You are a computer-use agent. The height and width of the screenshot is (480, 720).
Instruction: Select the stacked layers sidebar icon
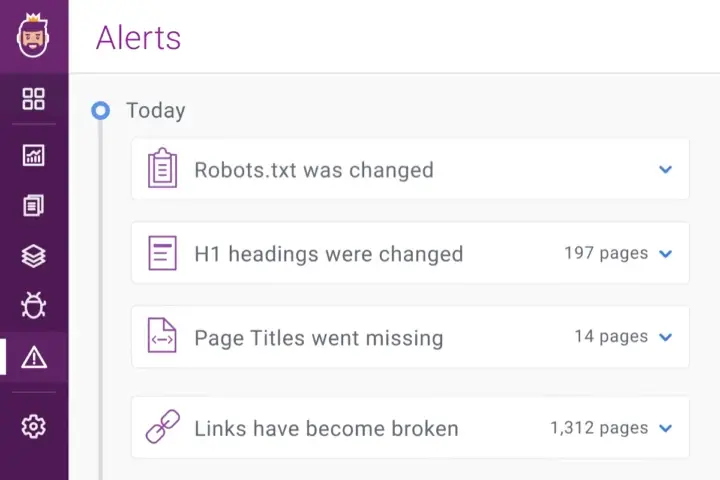(x=34, y=256)
